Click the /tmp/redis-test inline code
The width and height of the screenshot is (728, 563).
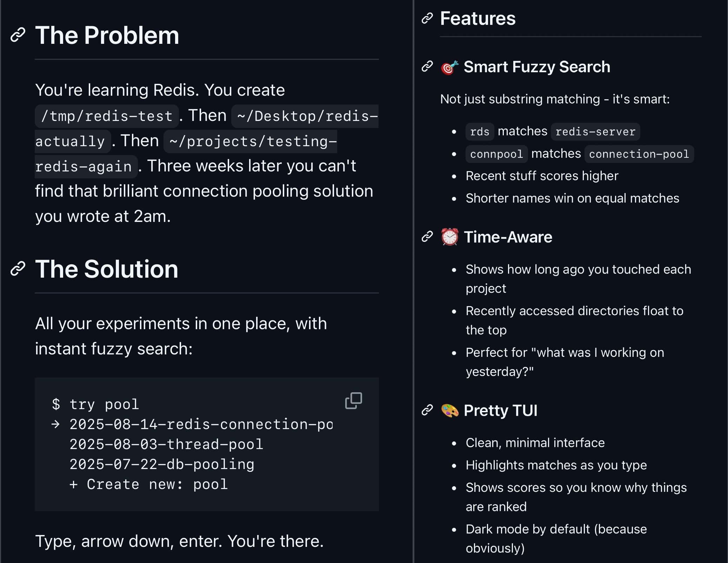107,116
